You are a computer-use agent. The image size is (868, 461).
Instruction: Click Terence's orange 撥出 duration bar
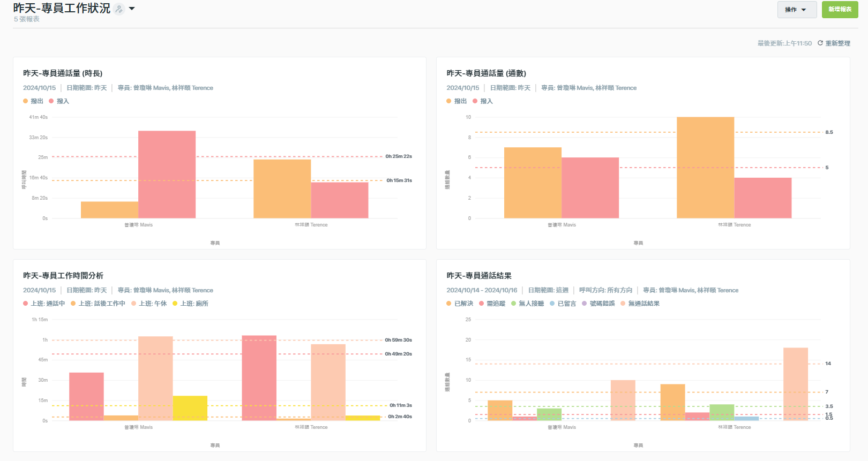(282, 188)
